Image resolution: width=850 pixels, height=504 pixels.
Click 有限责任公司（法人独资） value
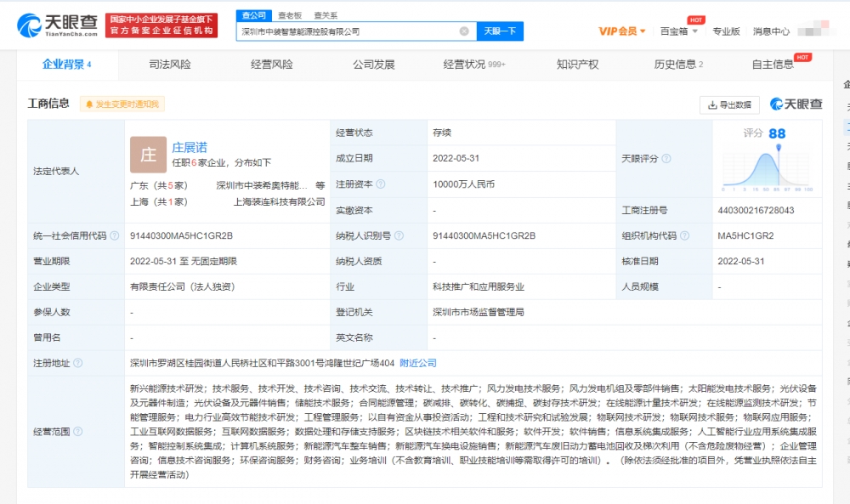182,286
